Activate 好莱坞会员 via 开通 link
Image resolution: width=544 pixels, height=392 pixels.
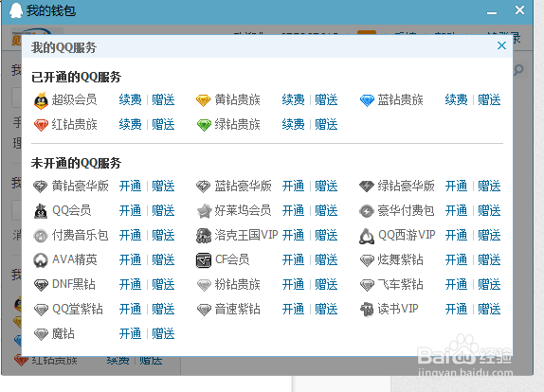click(294, 210)
